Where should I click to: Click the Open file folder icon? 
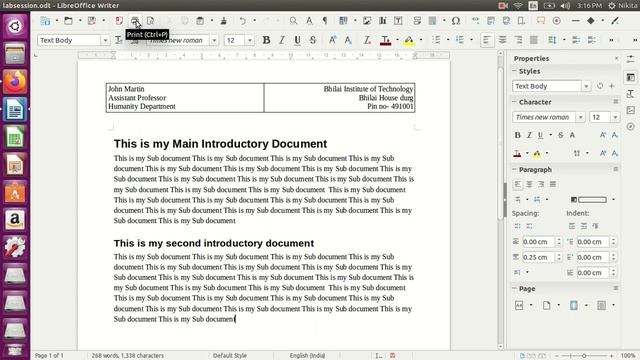[x=68, y=20]
